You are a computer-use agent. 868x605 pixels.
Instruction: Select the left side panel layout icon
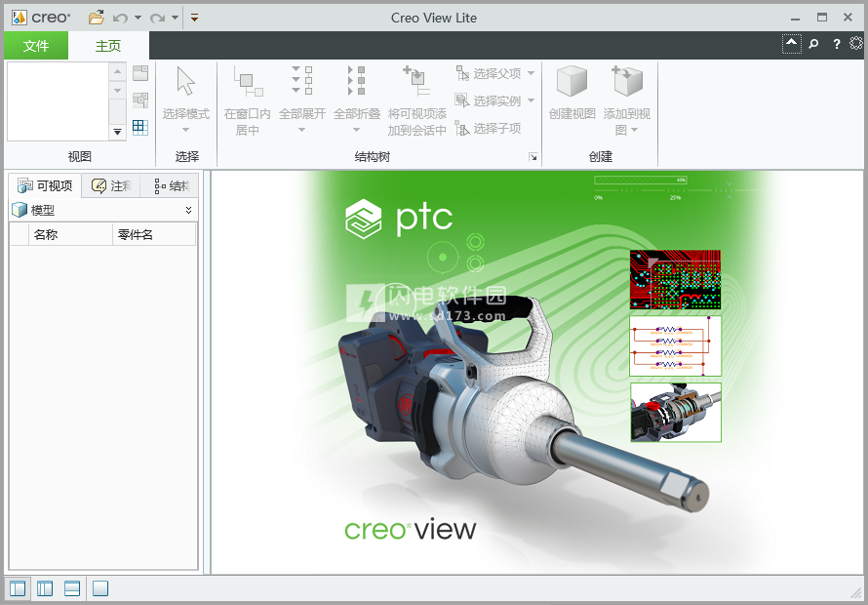pyautogui.click(x=18, y=587)
